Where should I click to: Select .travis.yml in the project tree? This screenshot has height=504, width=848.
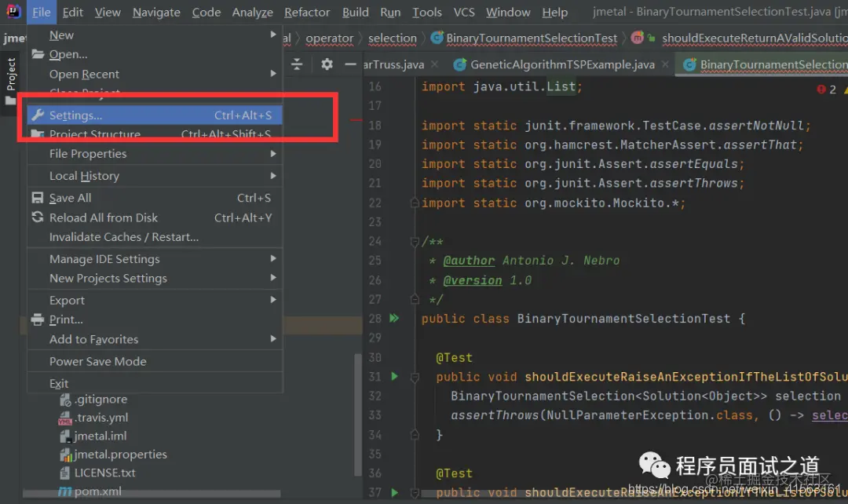click(x=93, y=418)
